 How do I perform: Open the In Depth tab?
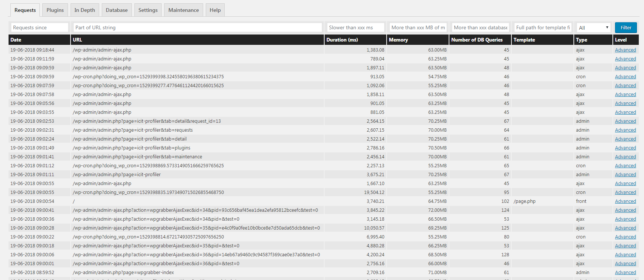[x=85, y=10]
